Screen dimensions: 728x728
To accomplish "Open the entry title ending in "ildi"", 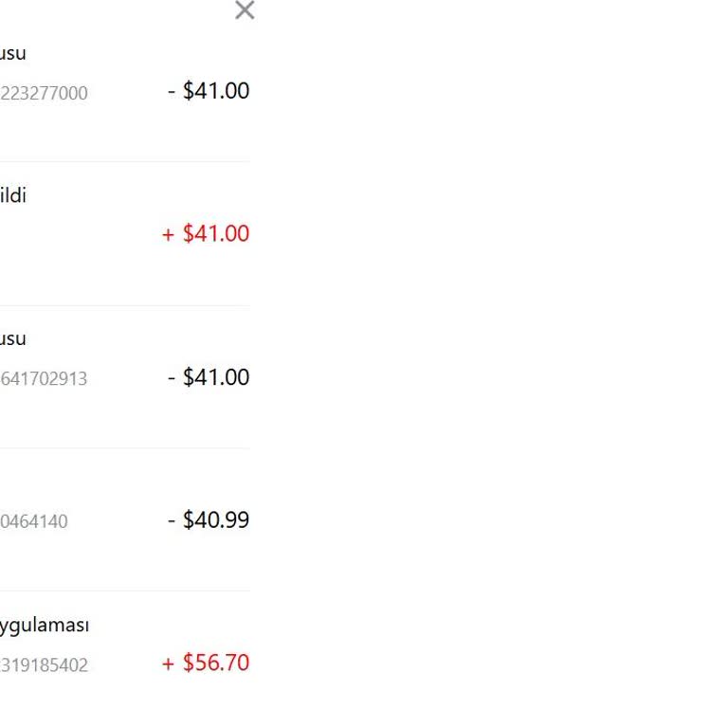I will 13,196.
